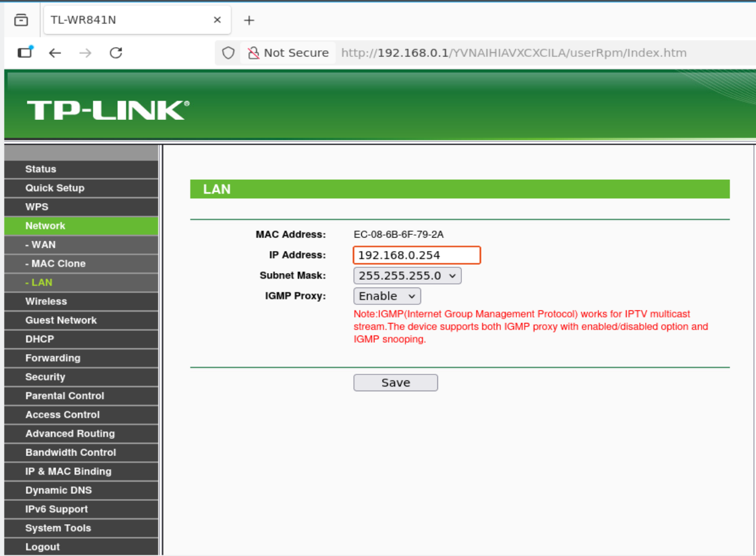Open System Tools menu
756x556 pixels.
click(x=58, y=528)
